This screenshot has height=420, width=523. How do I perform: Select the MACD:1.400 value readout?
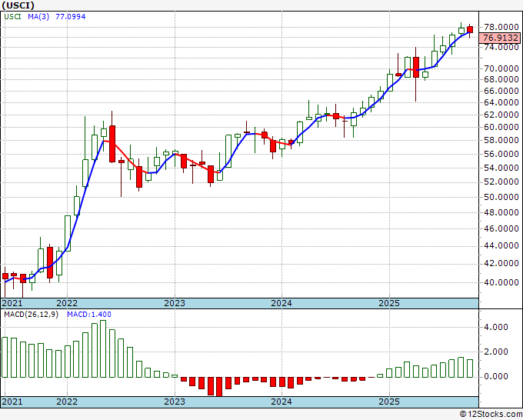(x=89, y=315)
